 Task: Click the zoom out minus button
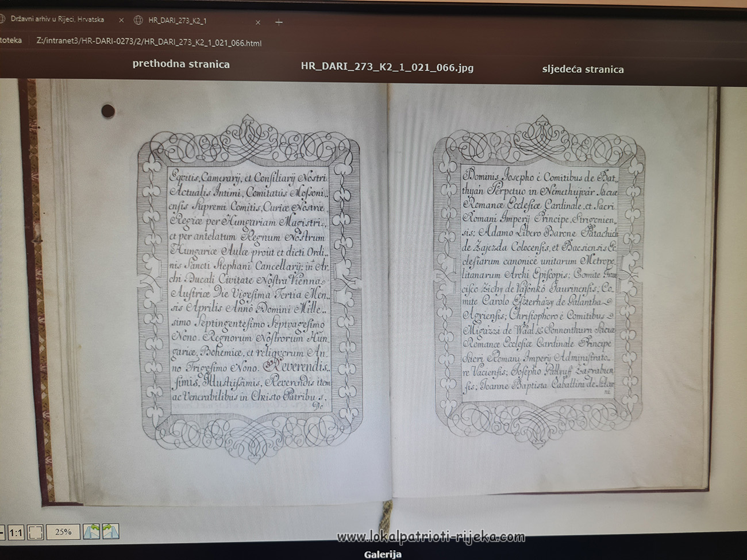pos(2,532)
